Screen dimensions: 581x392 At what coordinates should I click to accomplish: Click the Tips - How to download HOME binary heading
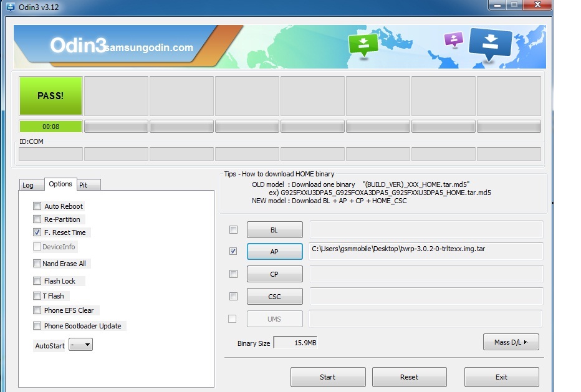tap(279, 174)
